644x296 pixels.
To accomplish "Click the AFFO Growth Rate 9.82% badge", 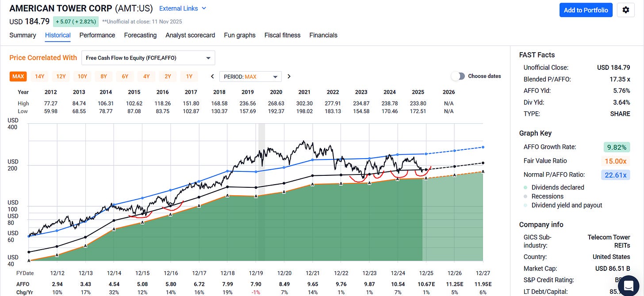I will click(617, 147).
